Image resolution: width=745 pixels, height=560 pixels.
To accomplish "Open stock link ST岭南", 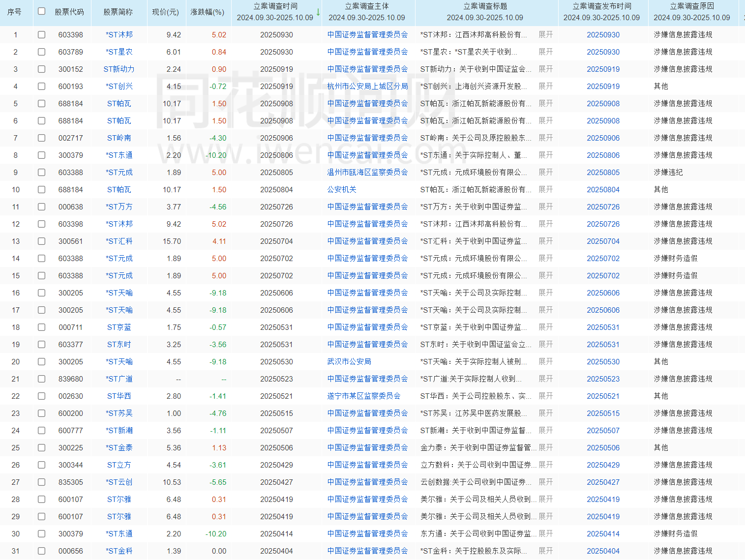I will tap(119, 138).
